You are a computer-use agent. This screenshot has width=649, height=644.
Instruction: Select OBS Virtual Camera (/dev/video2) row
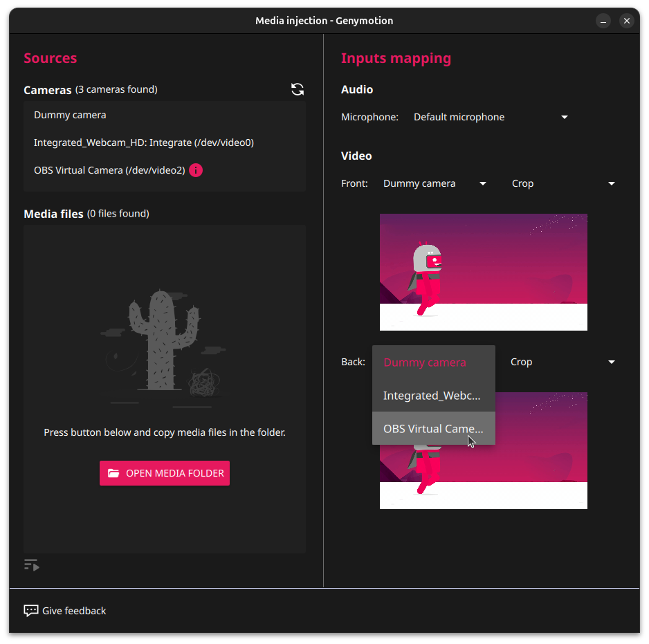coord(165,170)
